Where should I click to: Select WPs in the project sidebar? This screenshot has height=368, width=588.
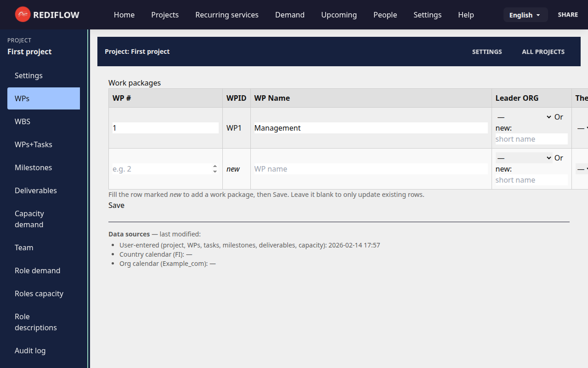click(x=23, y=98)
